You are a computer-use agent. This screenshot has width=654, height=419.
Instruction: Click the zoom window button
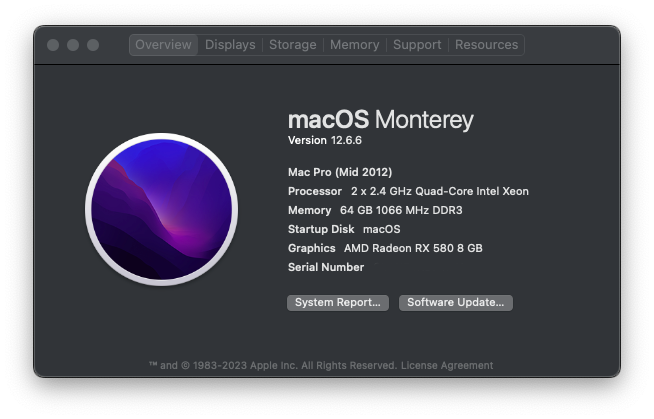click(93, 45)
